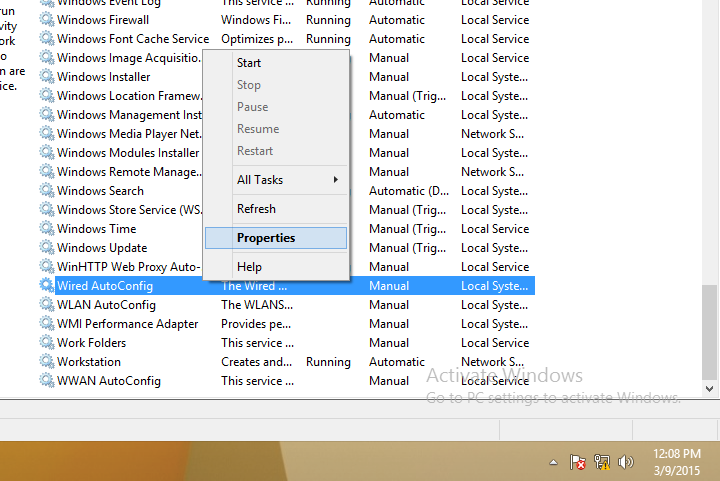Click gear icon beside Windows Search
Screen dimensions: 720x481
coord(46,190)
